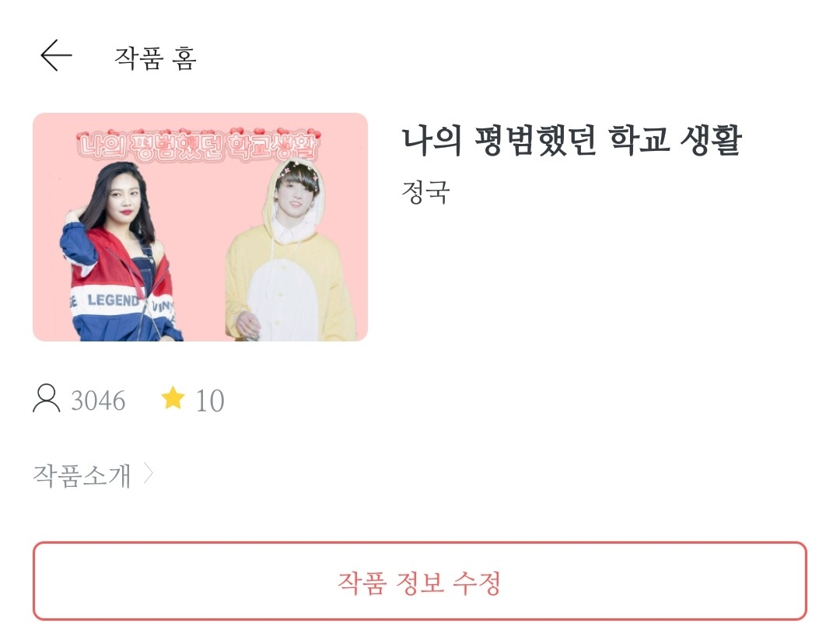Click the yellow star rating icon
This screenshot has width=840, height=630.
point(173,398)
